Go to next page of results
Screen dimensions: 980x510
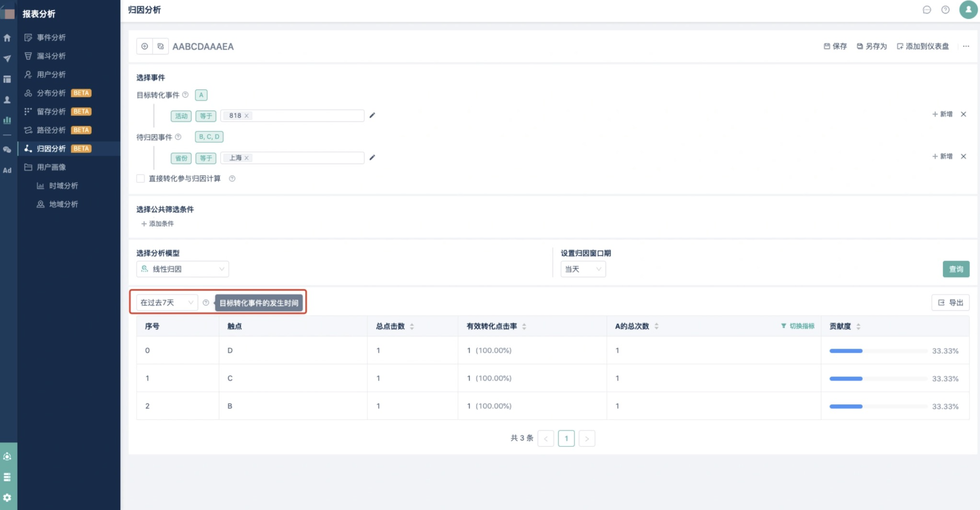click(587, 439)
